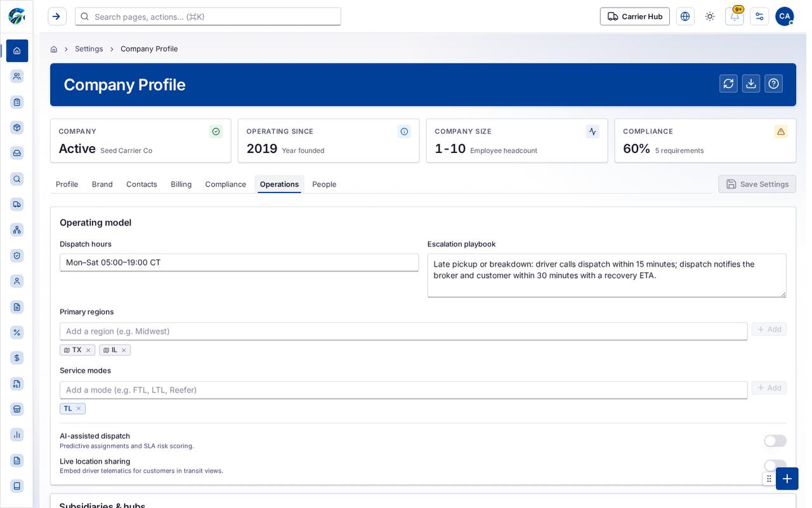Switch to the Compliance tab
The height and width of the screenshot is (508, 812).
(x=225, y=184)
